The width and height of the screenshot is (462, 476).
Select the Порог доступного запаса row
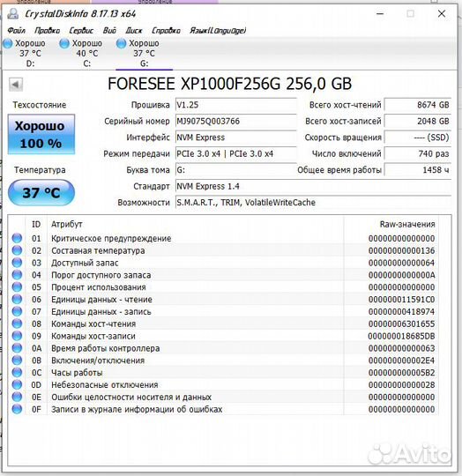pyautogui.click(x=224, y=275)
